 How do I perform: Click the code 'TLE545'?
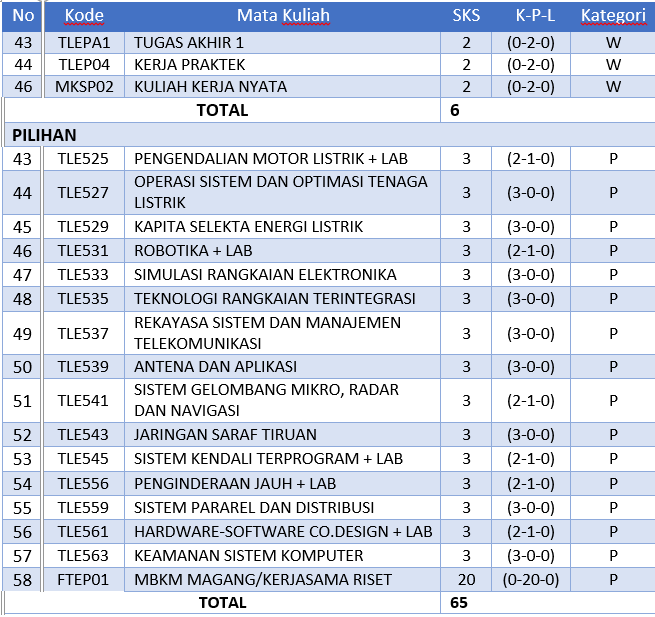coord(83,459)
